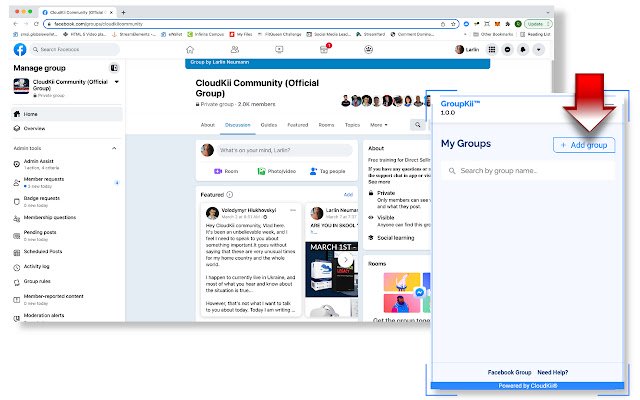Open Volodymyr Hlukhovskyi's profile name
The height and width of the screenshot is (400, 640).
coord(249,210)
